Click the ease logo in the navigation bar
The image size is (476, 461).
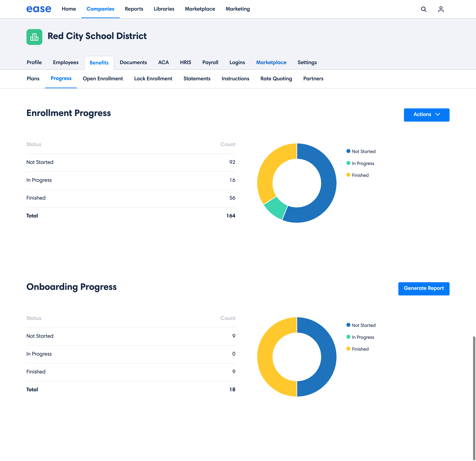point(39,9)
